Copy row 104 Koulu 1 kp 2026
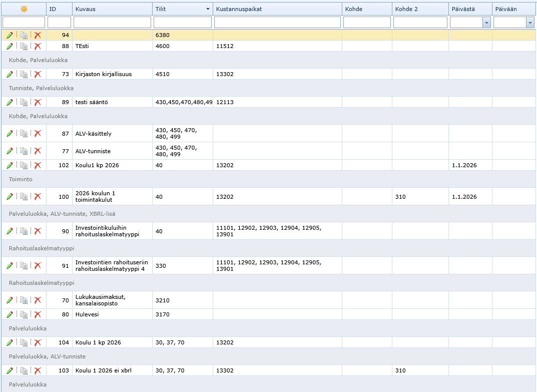The width and height of the screenshot is (537, 392). coord(24,343)
